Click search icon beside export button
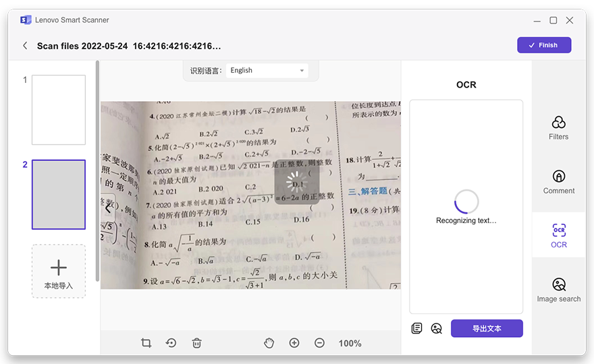The height and width of the screenshot is (364, 594). pyautogui.click(x=437, y=328)
